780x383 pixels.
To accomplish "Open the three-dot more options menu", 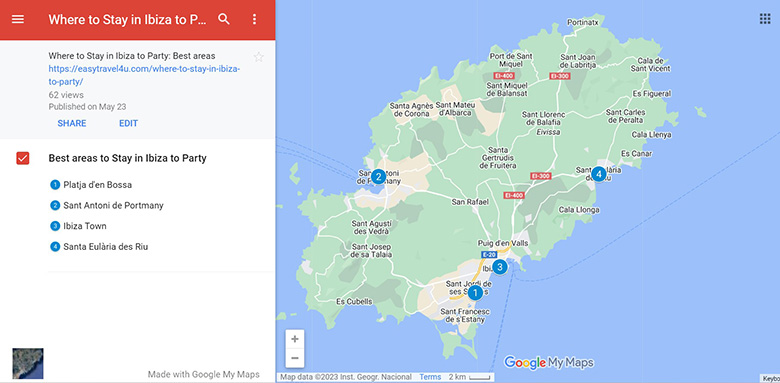I will (254, 19).
